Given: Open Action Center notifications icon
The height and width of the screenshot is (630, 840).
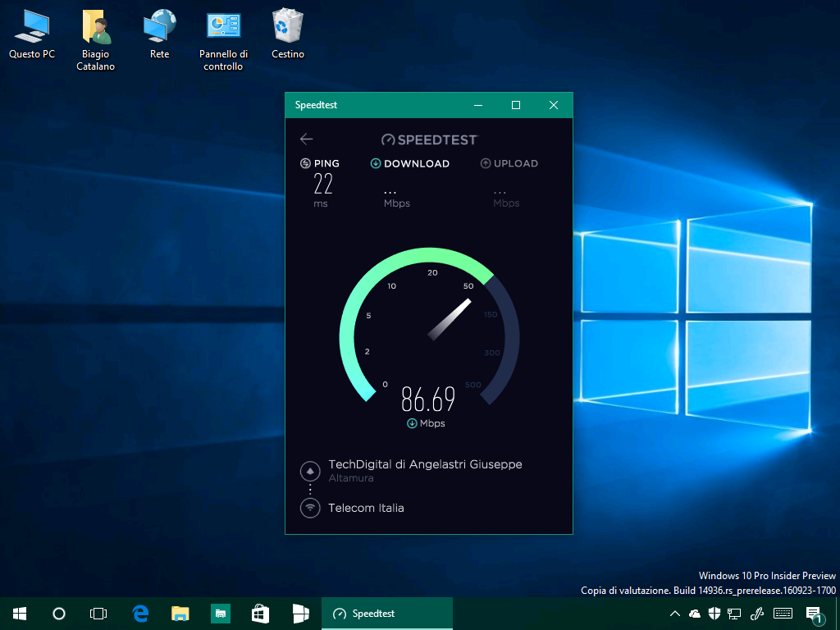Looking at the screenshot, I should click(815, 615).
